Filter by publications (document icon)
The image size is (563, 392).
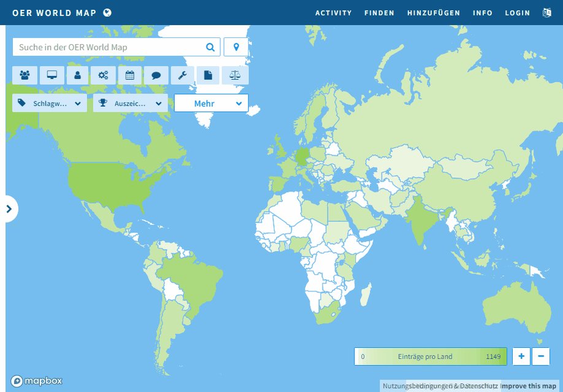pyautogui.click(x=208, y=75)
